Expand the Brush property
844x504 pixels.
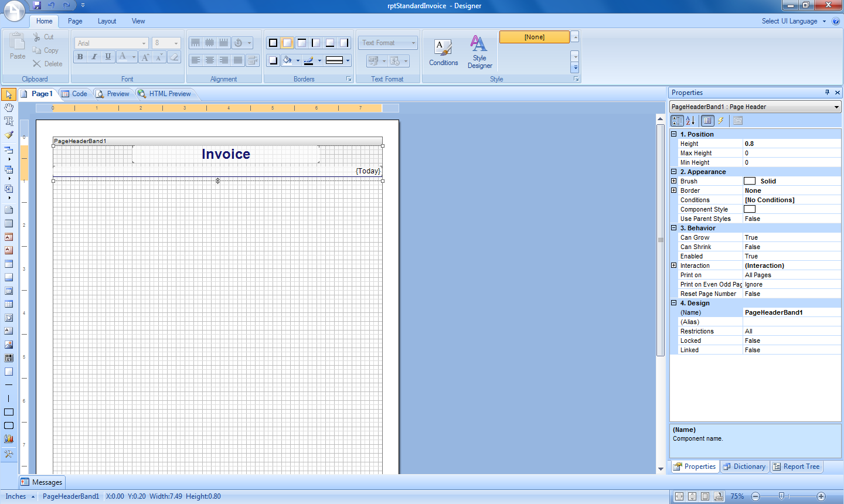click(x=674, y=181)
